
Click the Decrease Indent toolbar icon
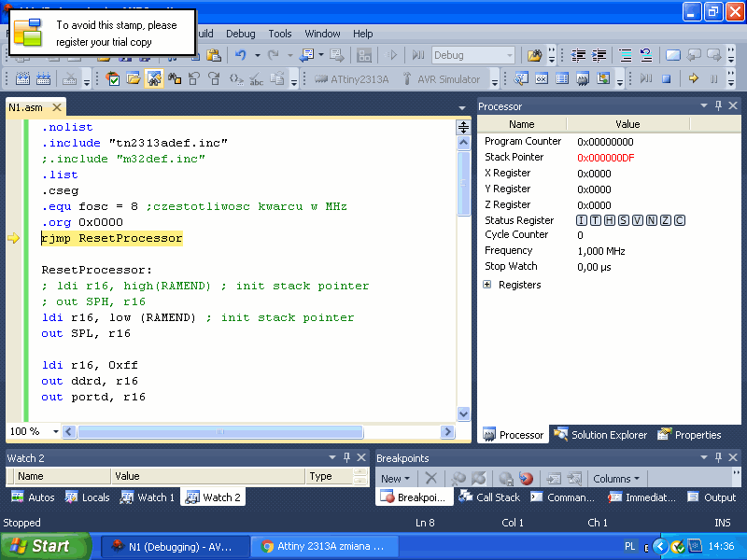pos(579,56)
